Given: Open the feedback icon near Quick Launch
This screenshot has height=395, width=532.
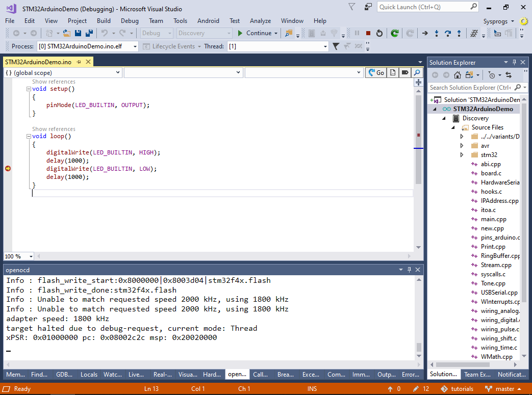Looking at the screenshot, I should [x=368, y=7].
